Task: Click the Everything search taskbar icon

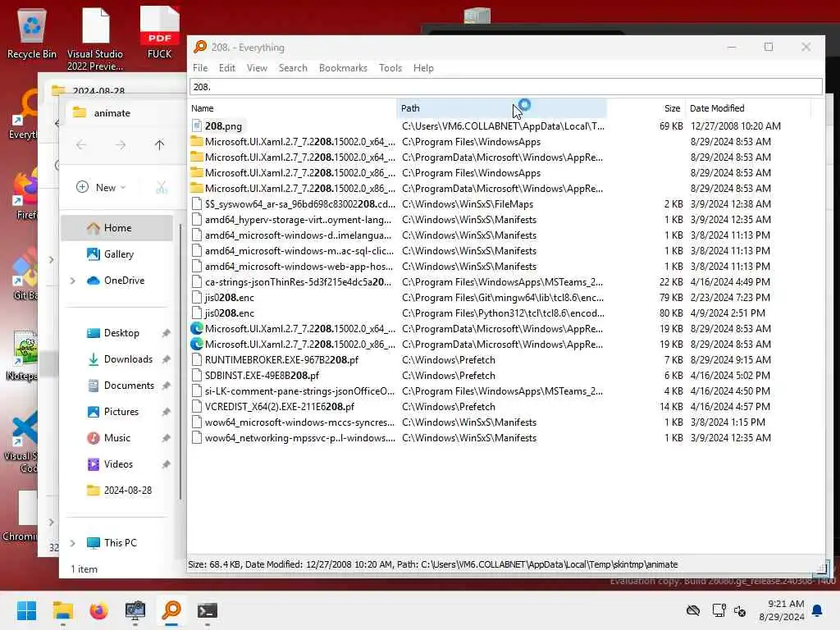Action: 171,610
